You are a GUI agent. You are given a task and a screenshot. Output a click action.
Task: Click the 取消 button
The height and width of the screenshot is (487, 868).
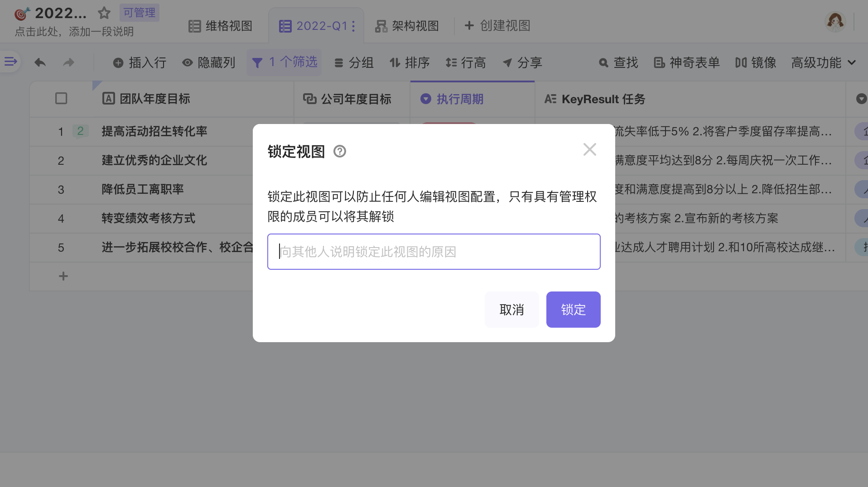(511, 310)
